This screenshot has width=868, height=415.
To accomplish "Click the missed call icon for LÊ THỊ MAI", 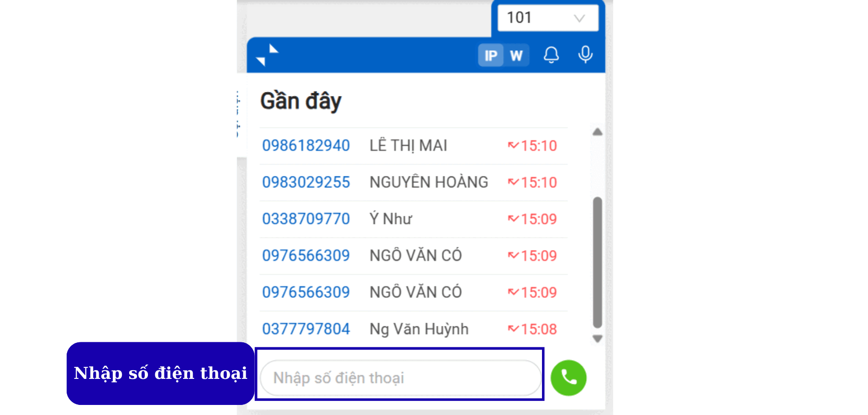I will [x=513, y=145].
